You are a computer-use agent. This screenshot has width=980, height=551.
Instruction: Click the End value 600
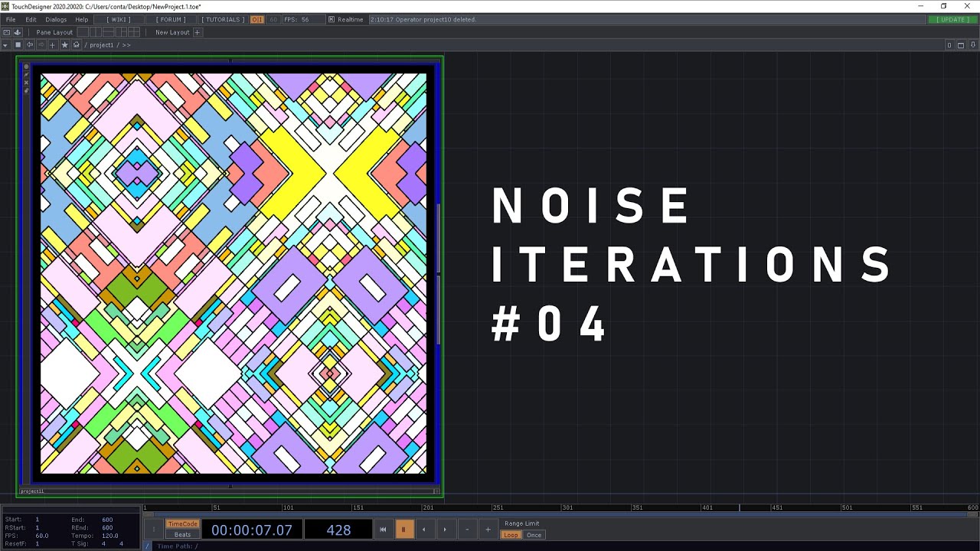(x=107, y=520)
